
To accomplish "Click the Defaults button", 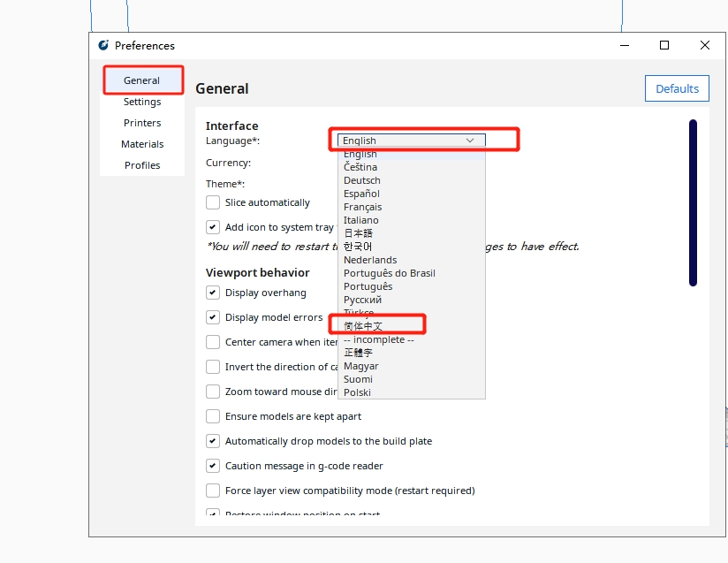I will click(677, 88).
